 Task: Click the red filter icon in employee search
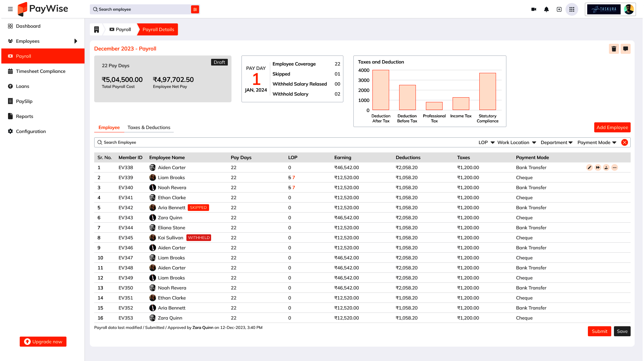pyautogui.click(x=195, y=9)
